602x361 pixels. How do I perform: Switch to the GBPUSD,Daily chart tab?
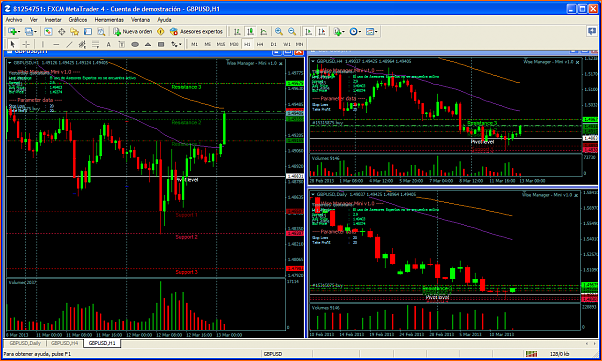[x=25, y=343]
